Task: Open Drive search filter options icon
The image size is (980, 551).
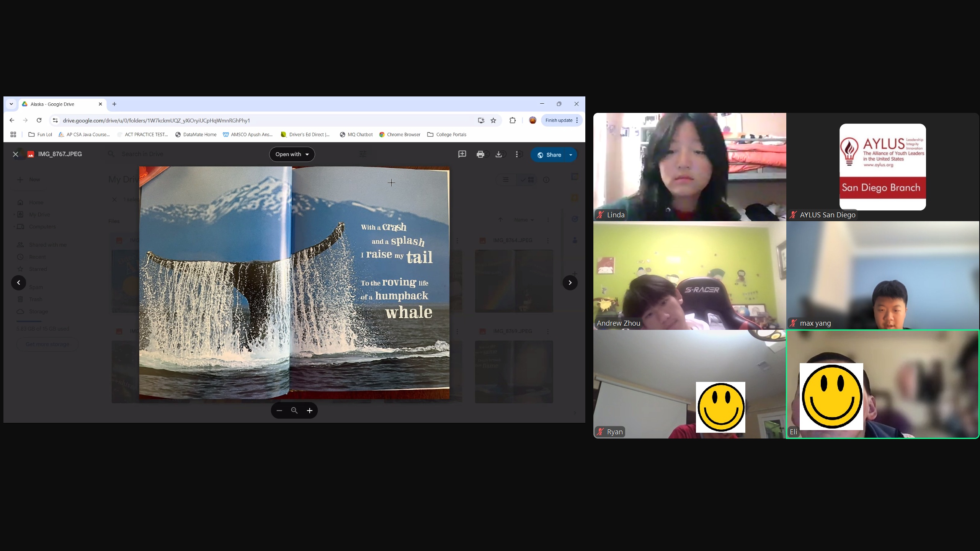Action: pos(363,154)
